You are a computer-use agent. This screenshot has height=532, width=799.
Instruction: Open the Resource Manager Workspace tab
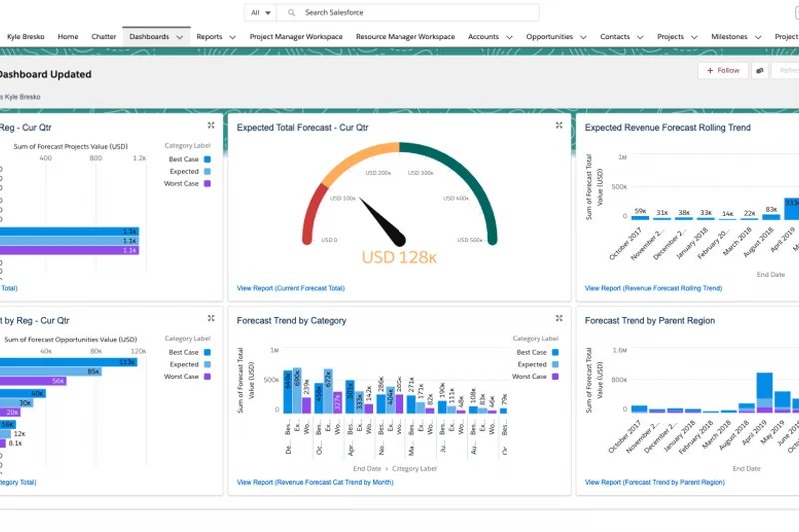pos(404,37)
